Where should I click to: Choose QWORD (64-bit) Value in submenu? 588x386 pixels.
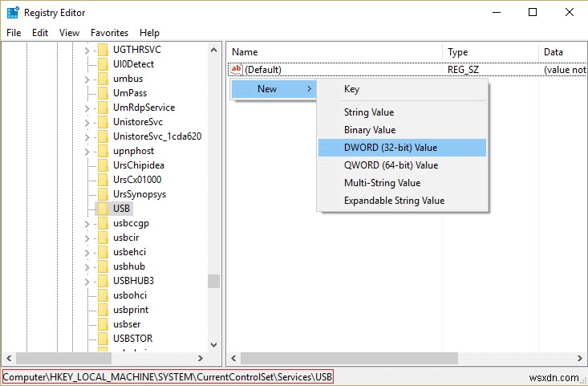click(402, 165)
